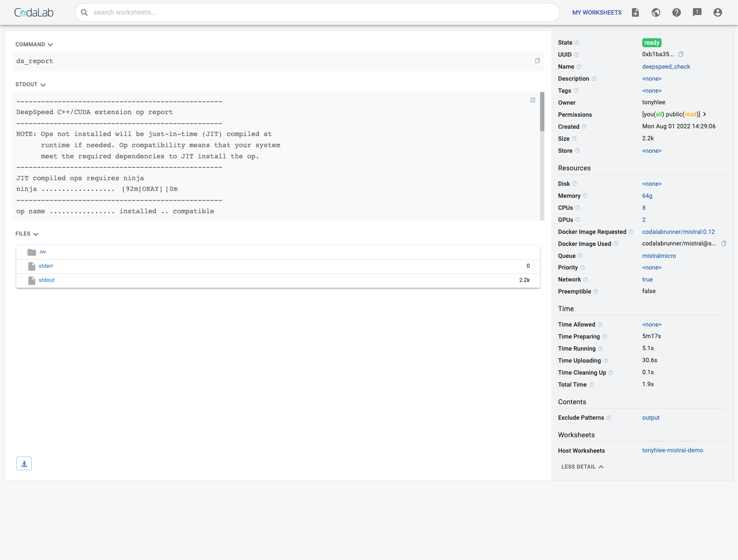Open the stderr file link

(x=46, y=266)
